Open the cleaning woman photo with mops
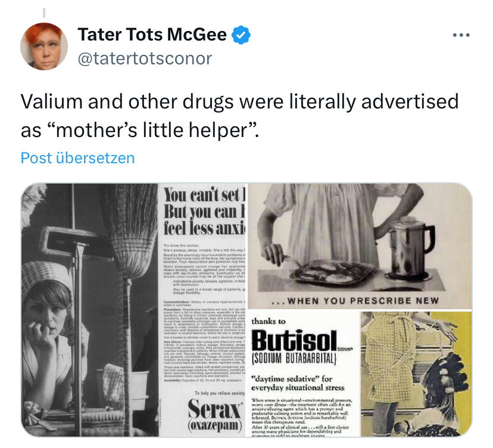 pyautogui.click(x=90, y=310)
